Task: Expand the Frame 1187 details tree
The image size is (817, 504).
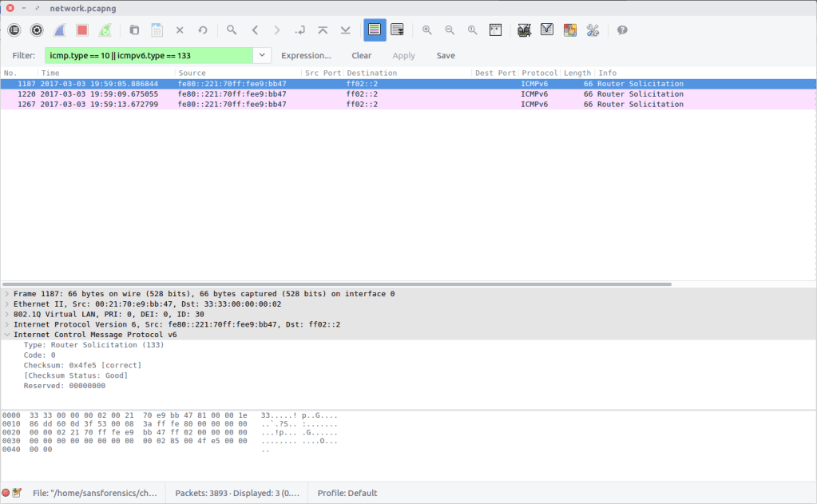Action: click(7, 294)
